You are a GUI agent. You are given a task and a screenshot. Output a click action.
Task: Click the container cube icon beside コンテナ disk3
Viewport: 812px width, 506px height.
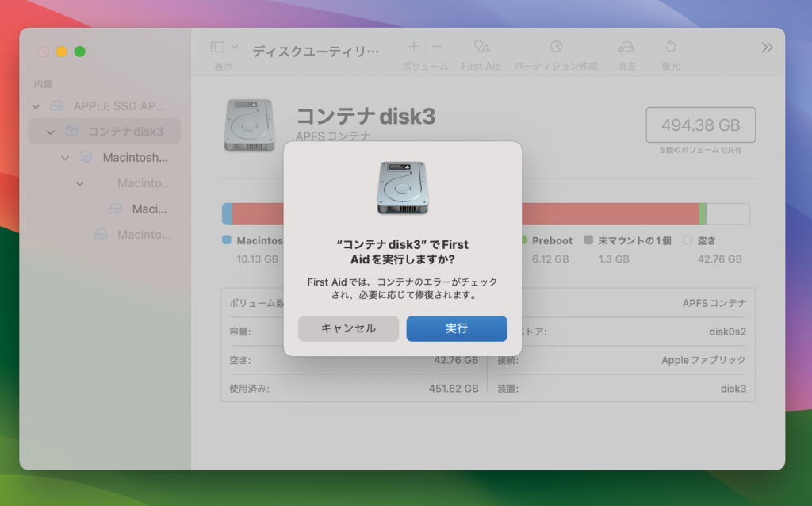point(71,131)
